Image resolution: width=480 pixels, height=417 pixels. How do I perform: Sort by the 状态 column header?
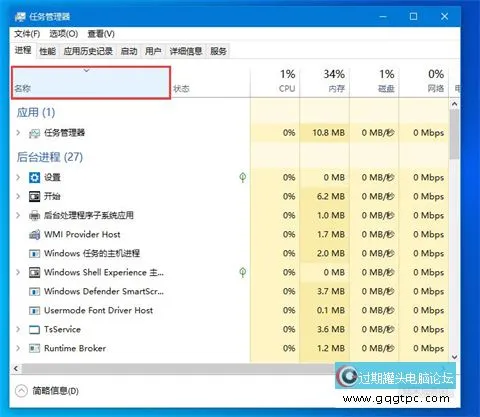click(211, 83)
